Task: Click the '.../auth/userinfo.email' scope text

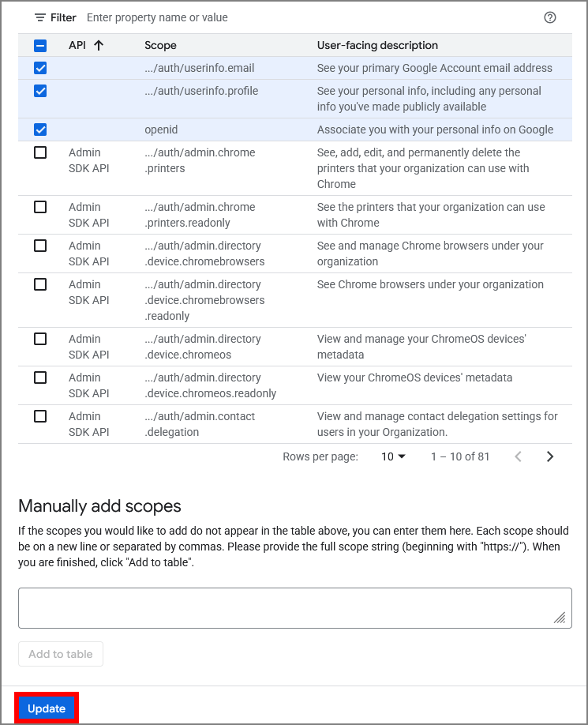Action: point(200,68)
